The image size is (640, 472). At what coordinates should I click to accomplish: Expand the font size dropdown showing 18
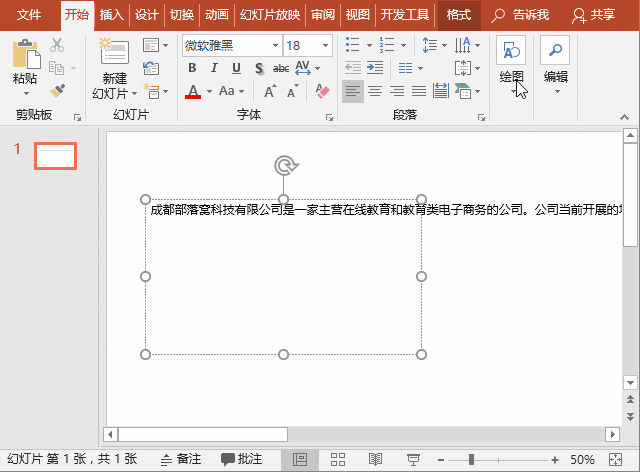click(x=326, y=46)
